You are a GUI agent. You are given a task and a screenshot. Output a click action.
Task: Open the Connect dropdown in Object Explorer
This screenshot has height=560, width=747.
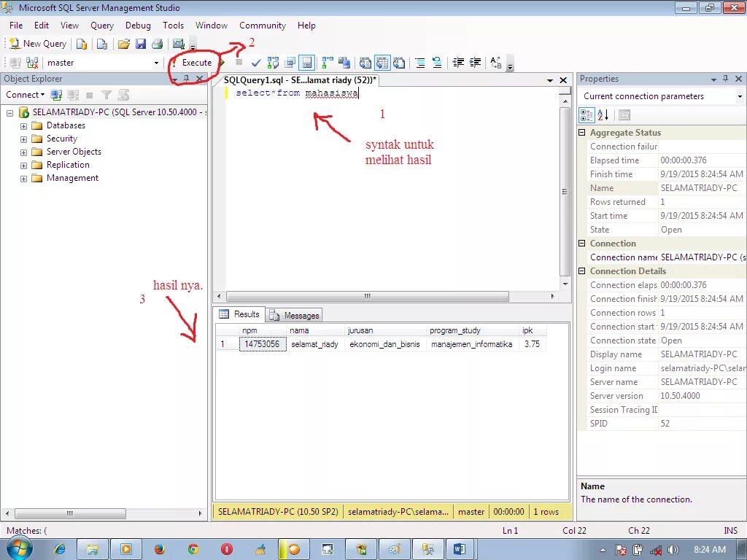tap(26, 95)
